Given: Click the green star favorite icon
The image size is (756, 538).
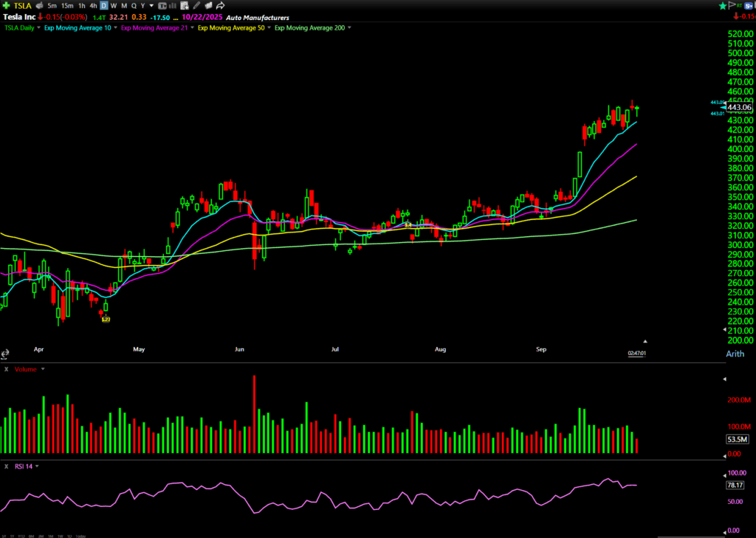Looking at the screenshot, I should click(722, 6).
